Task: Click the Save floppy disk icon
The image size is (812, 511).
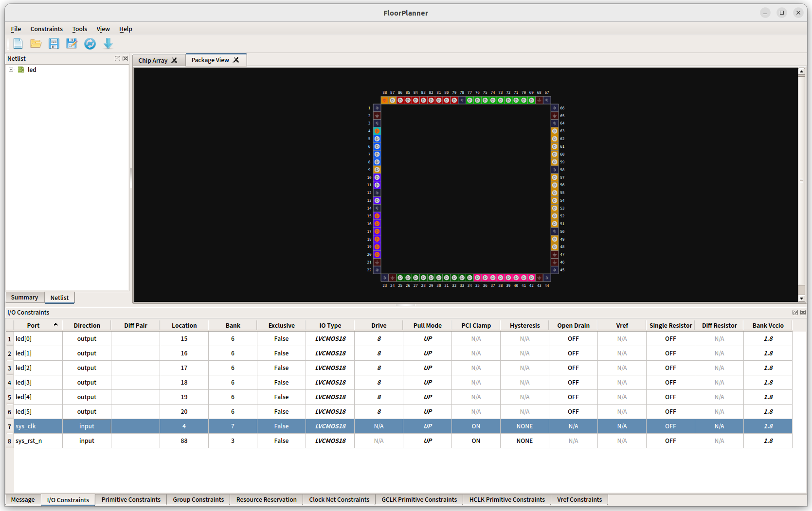Action: pyautogui.click(x=54, y=44)
